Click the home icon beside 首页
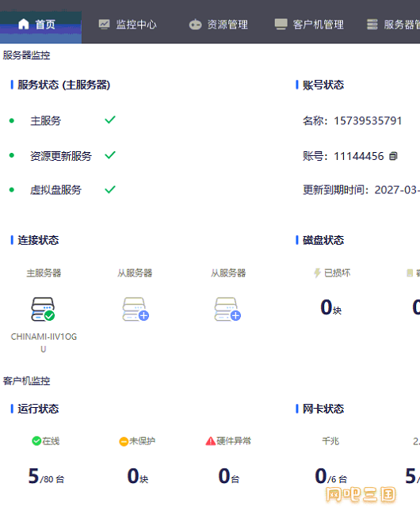This screenshot has width=420, height=514. (x=24, y=24)
